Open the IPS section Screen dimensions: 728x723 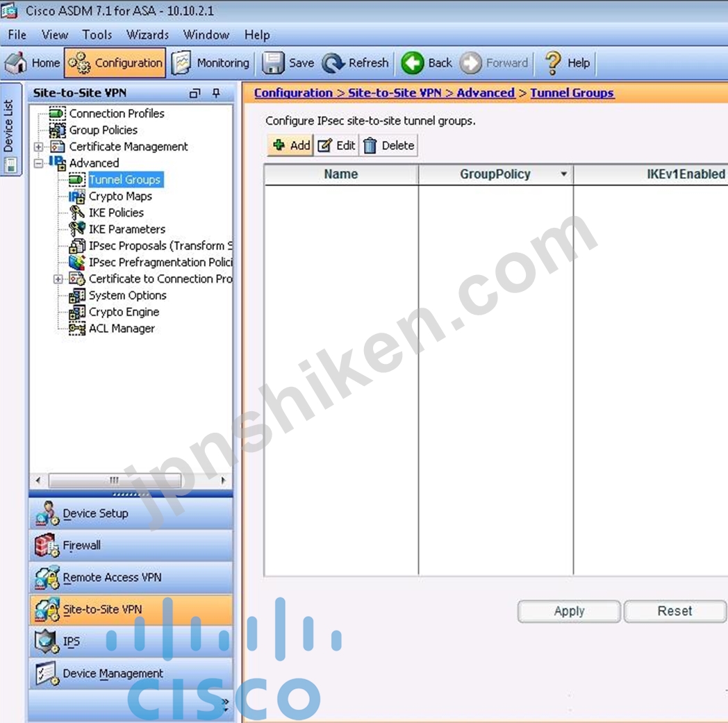[x=131, y=641]
